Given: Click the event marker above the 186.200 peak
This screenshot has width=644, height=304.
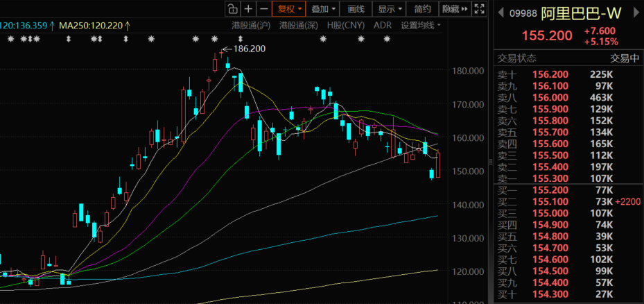Looking at the screenshot, I should 216,40.
